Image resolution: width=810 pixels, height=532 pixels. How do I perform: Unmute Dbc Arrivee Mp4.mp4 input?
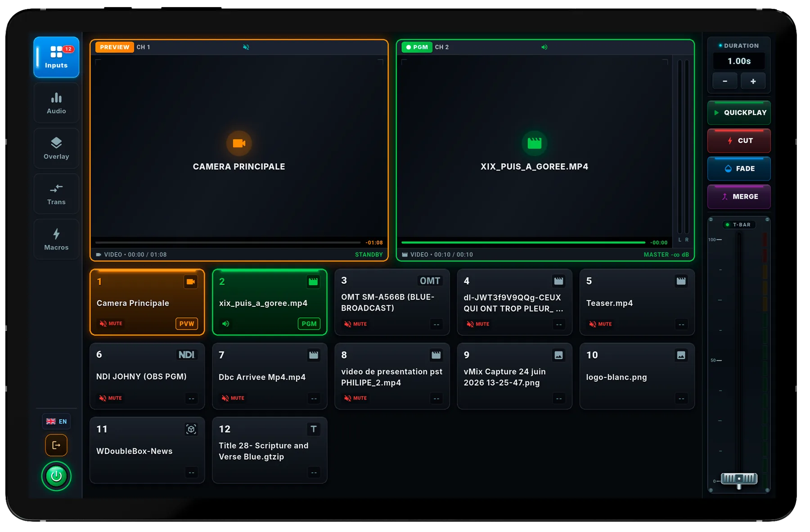coord(233,398)
